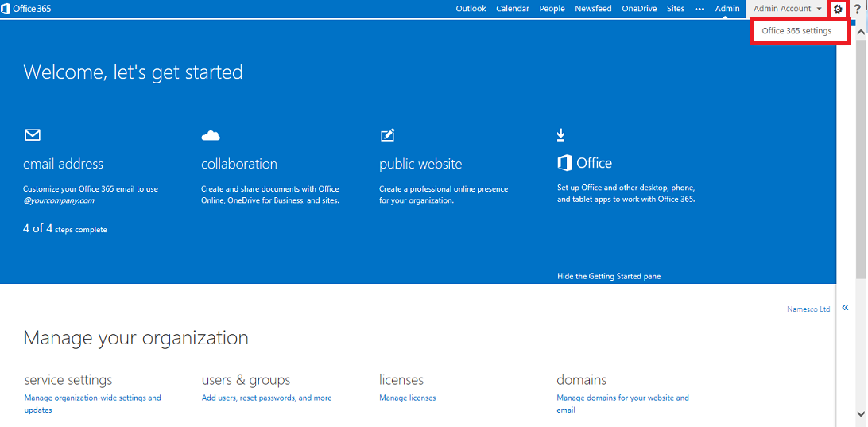The width and height of the screenshot is (868, 427).
Task: Click Manage licenses link
Action: (408, 398)
